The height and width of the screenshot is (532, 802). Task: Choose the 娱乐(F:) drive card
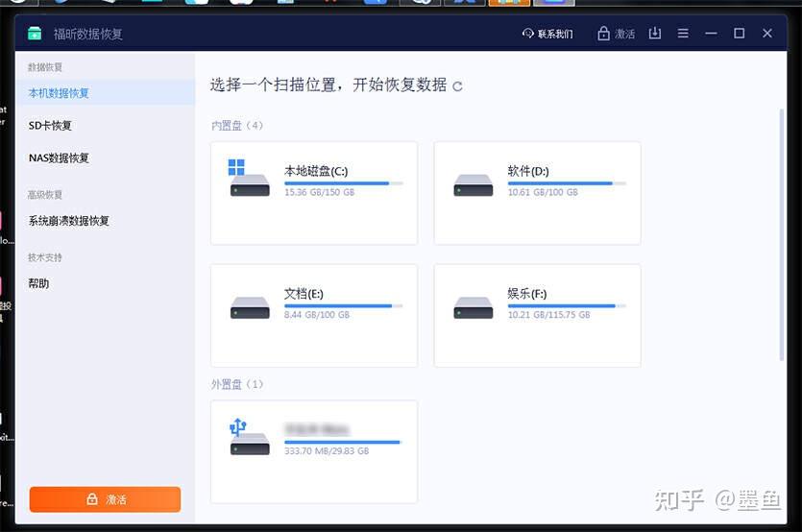[x=538, y=316]
